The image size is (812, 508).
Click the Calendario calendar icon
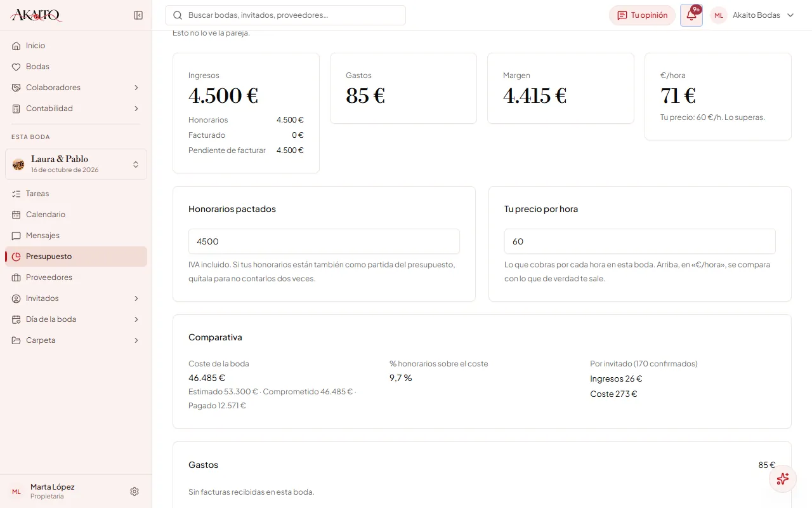[x=16, y=215]
